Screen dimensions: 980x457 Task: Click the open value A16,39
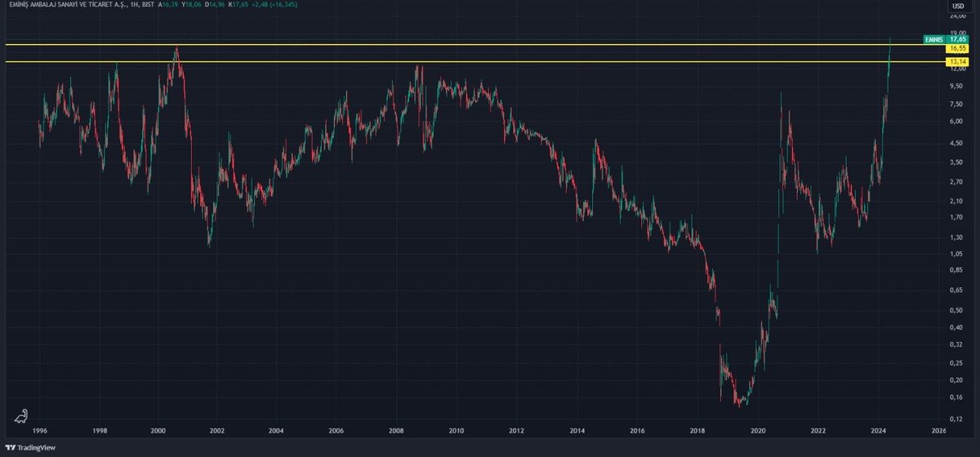[x=170, y=5]
